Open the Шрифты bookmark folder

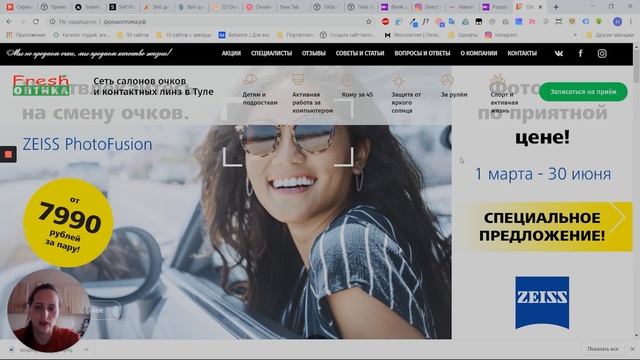pos(463,35)
